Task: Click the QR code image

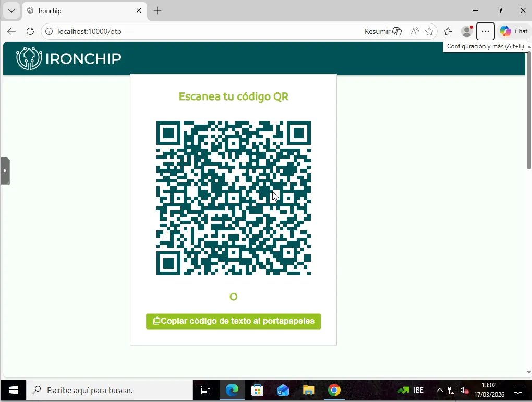Action: [x=234, y=198]
